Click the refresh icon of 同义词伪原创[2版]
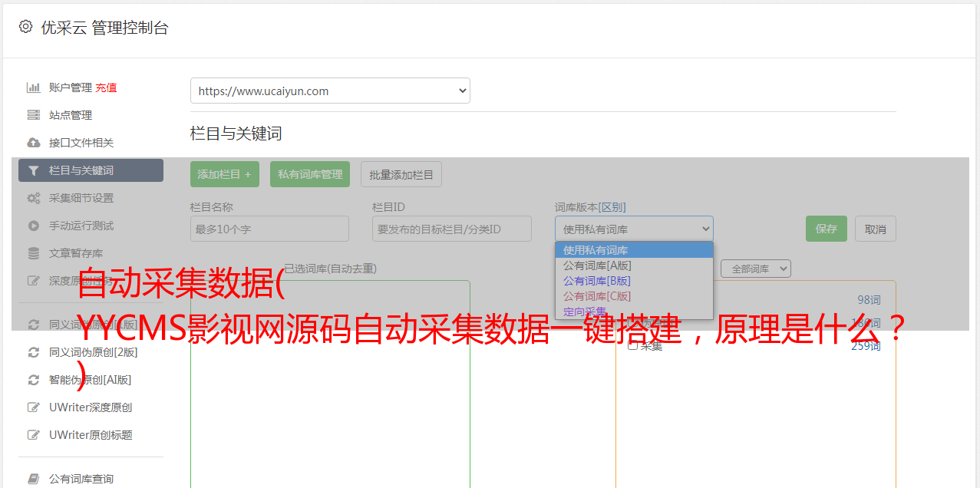This screenshot has height=488, width=980. coord(34,352)
